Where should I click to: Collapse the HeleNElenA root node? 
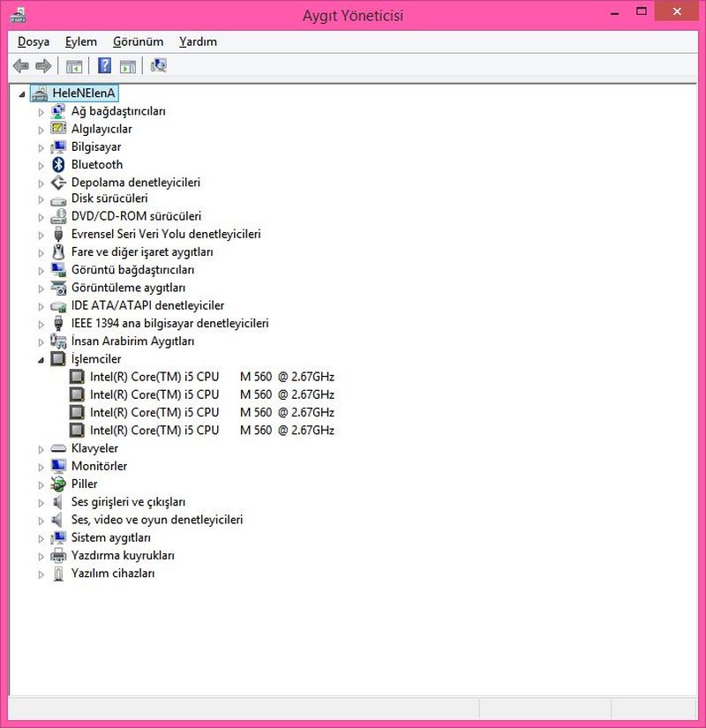22,94
